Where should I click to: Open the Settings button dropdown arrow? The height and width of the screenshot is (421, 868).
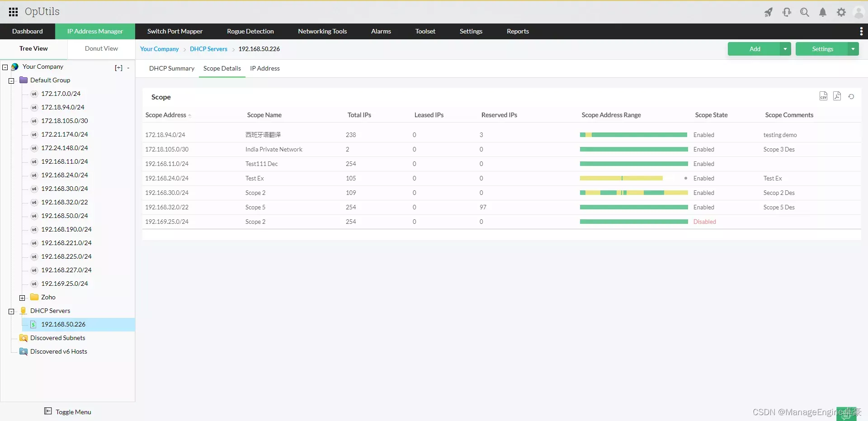pyautogui.click(x=853, y=49)
